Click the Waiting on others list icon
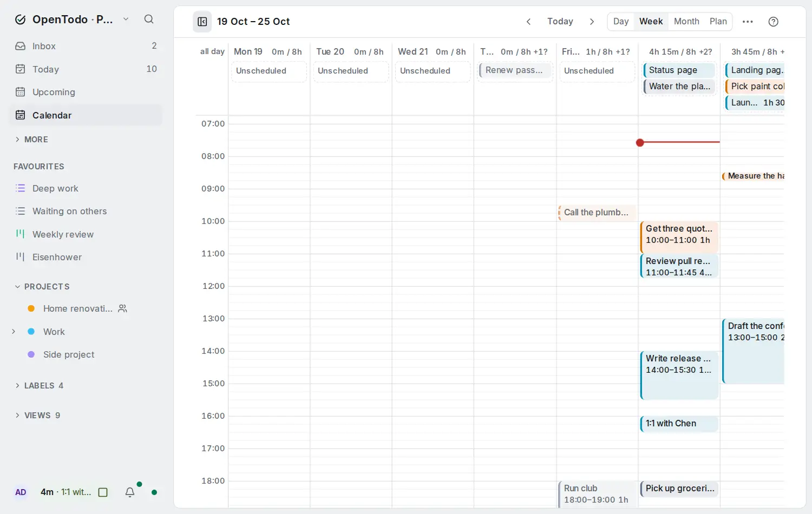This screenshot has width=812, height=514. click(x=21, y=211)
